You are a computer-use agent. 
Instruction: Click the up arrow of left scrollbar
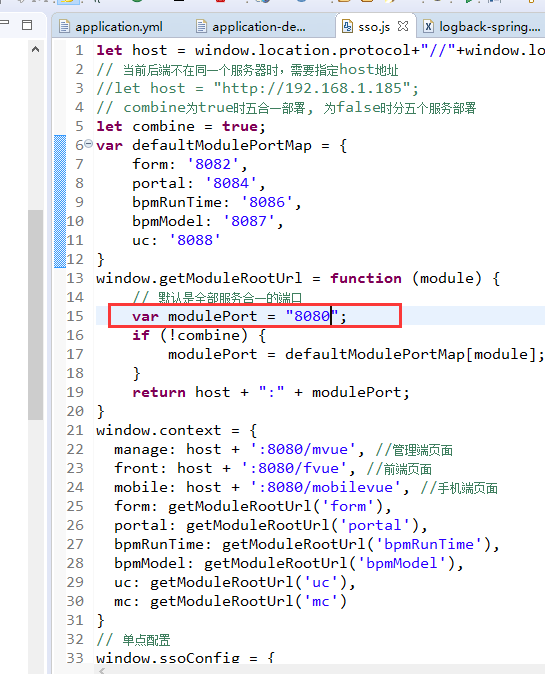(x=36, y=49)
